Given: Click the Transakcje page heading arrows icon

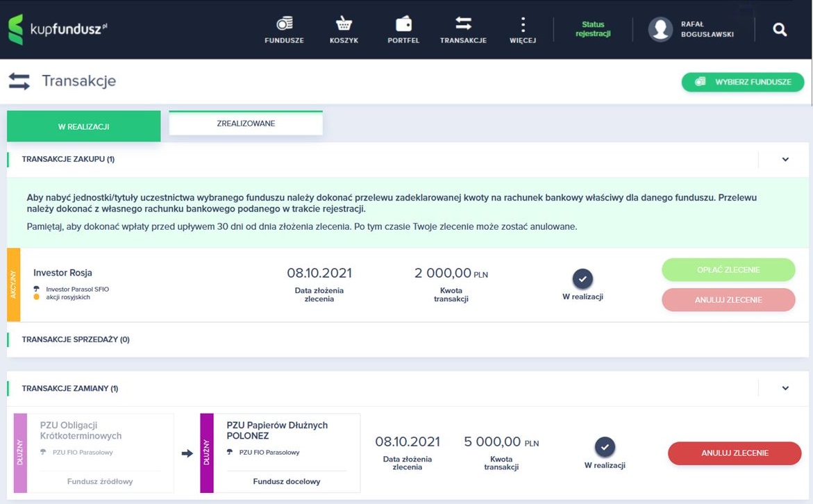Looking at the screenshot, I should (x=19, y=81).
